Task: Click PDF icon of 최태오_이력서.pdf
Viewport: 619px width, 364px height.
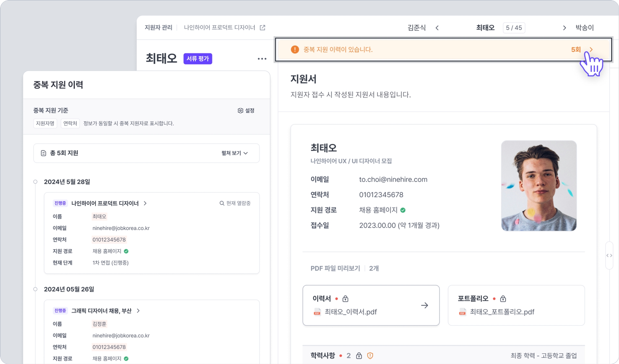Action: pyautogui.click(x=317, y=312)
